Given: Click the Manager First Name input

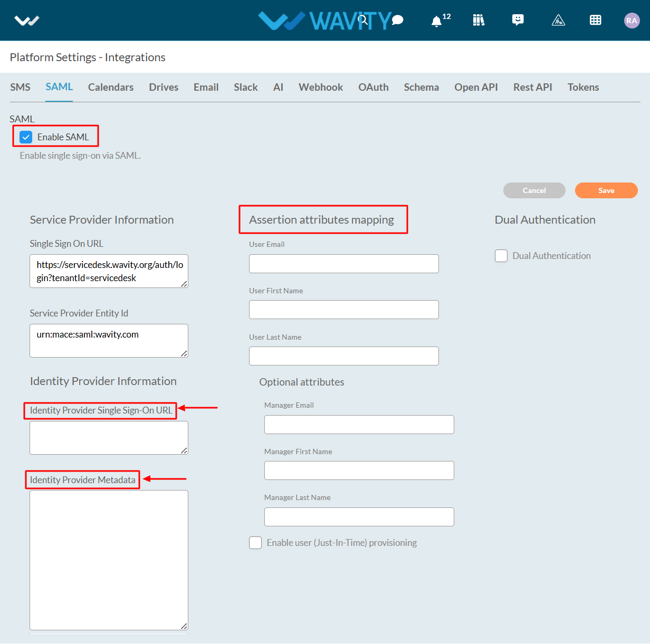Looking at the screenshot, I should tap(359, 470).
